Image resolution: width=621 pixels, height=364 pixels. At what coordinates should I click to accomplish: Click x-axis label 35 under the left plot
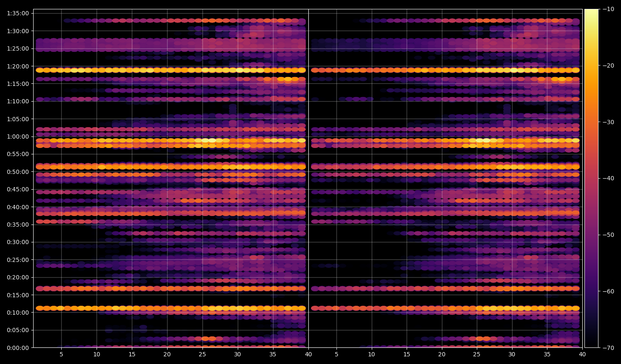tap(273, 355)
